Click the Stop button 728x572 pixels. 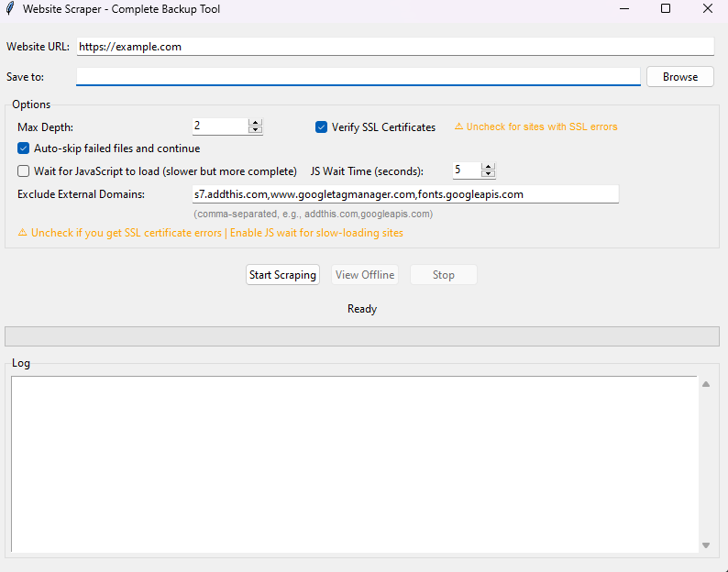pyautogui.click(x=444, y=275)
